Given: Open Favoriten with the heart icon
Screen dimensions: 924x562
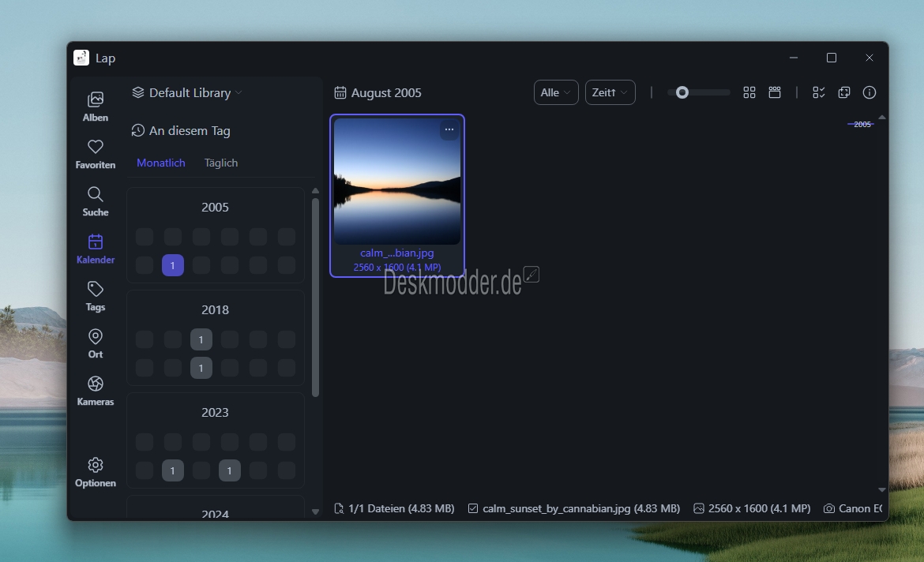Looking at the screenshot, I should [96, 154].
